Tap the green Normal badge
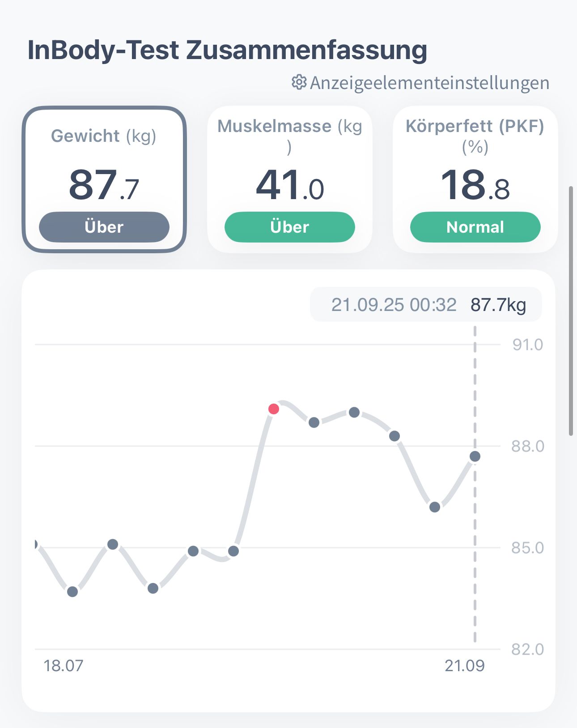 pyautogui.click(x=475, y=227)
